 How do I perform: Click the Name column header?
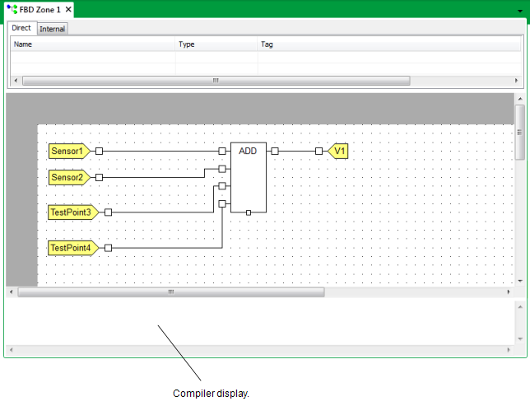[x=93, y=44]
